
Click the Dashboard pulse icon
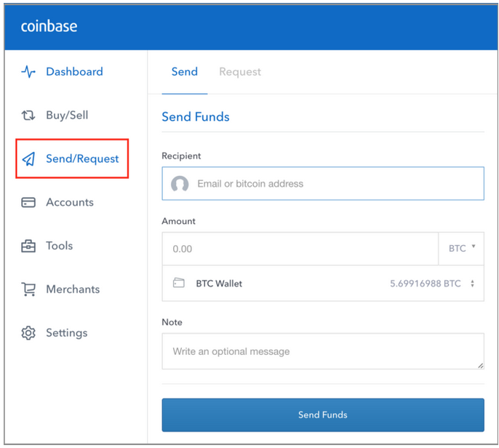(28, 72)
